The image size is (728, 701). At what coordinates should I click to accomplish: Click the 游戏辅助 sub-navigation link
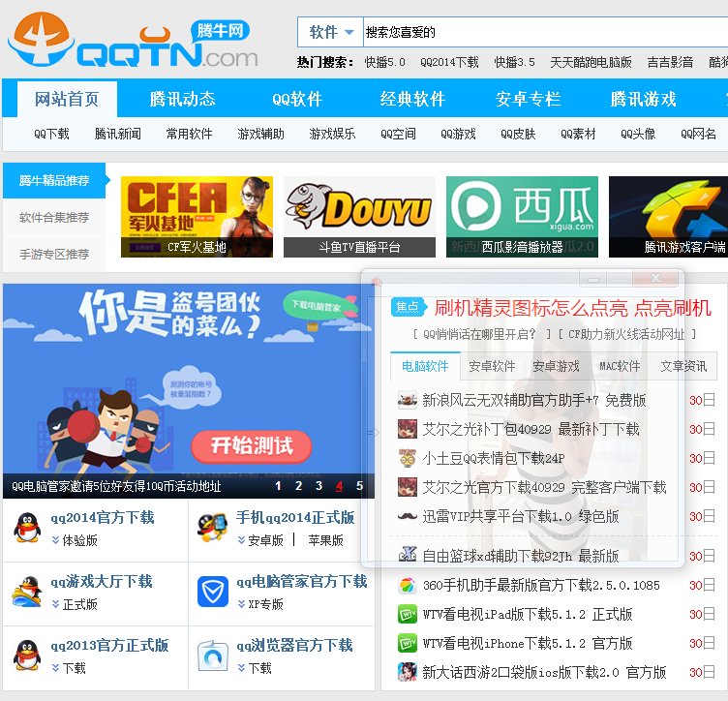click(x=260, y=135)
